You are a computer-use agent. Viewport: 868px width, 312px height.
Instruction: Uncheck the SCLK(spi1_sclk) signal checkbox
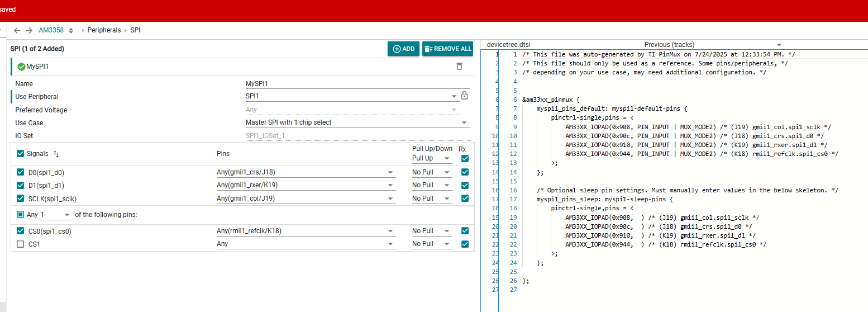(21, 198)
